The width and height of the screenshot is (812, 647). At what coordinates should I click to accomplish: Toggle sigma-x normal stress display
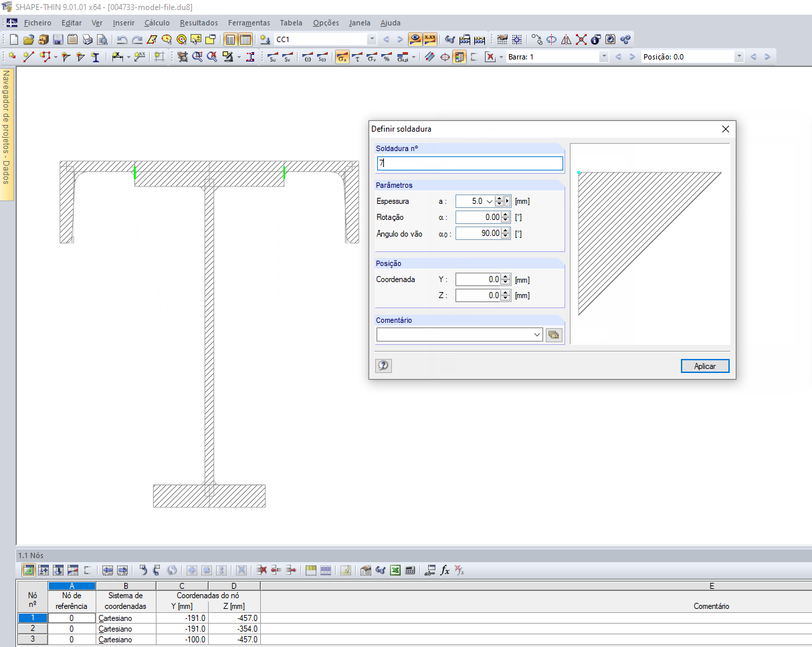tap(342, 57)
